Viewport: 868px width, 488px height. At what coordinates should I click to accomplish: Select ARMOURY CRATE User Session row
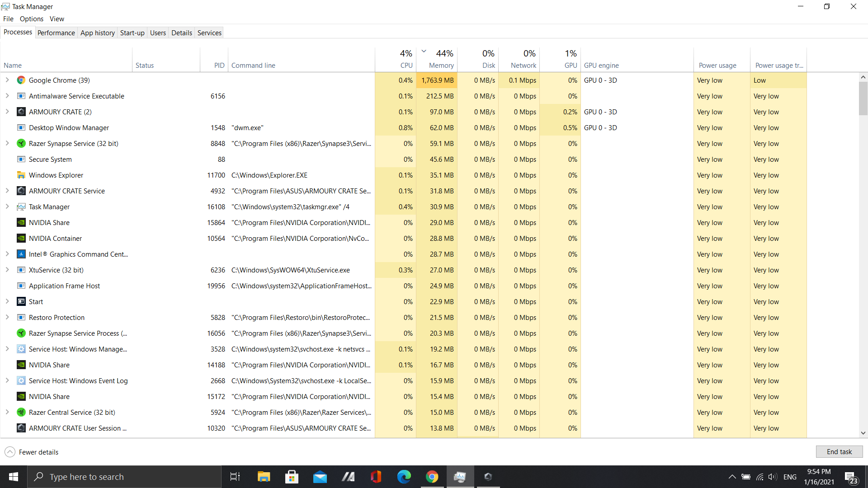(x=404, y=428)
